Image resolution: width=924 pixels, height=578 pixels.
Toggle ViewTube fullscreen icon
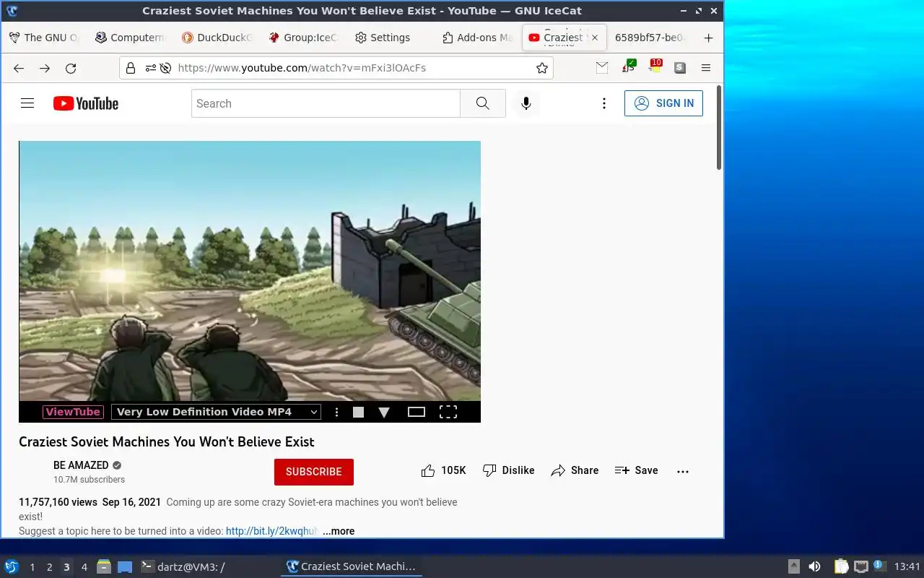click(448, 412)
